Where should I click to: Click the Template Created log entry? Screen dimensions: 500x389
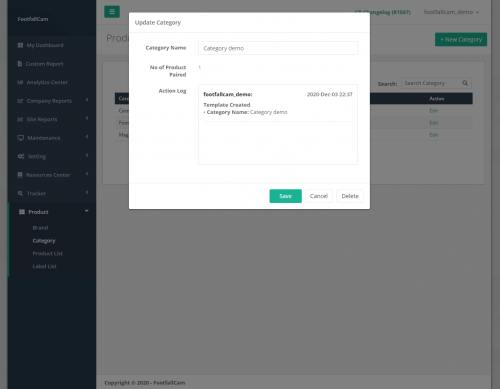tap(227, 105)
